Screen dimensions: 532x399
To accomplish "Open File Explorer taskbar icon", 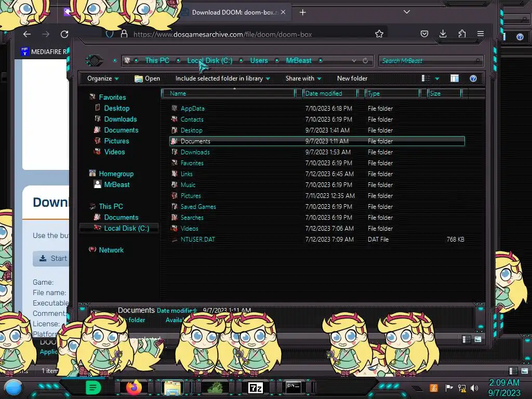I will point(172,388).
